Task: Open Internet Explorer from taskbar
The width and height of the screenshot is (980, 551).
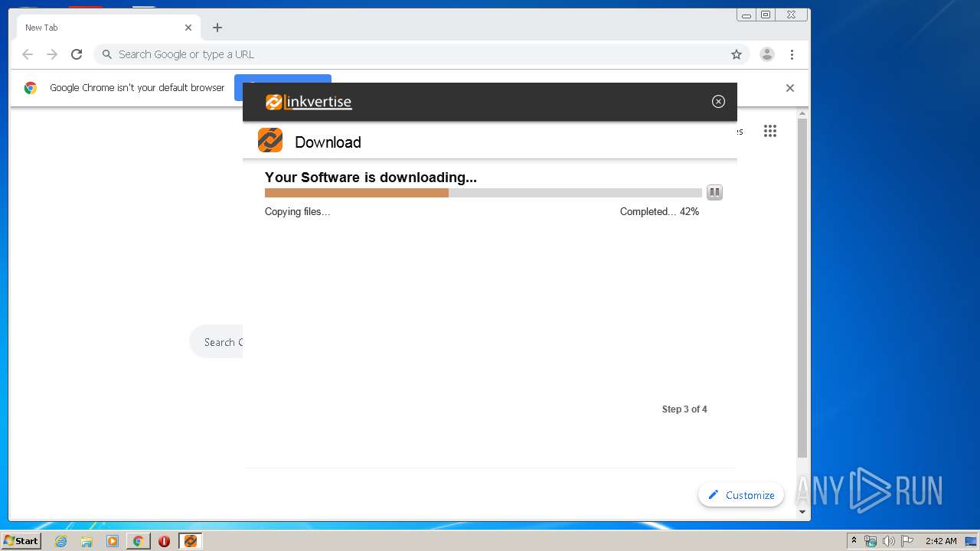Action: 60,541
